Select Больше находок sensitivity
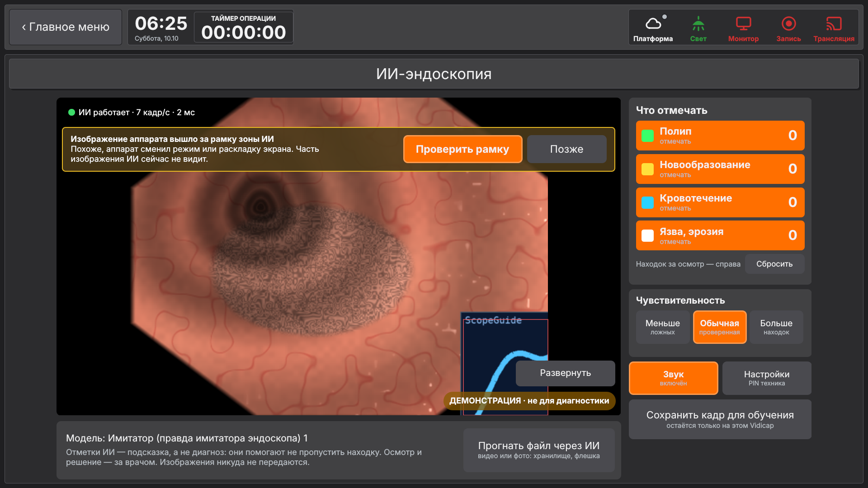Screen dimensions: 868x488 point(776,327)
